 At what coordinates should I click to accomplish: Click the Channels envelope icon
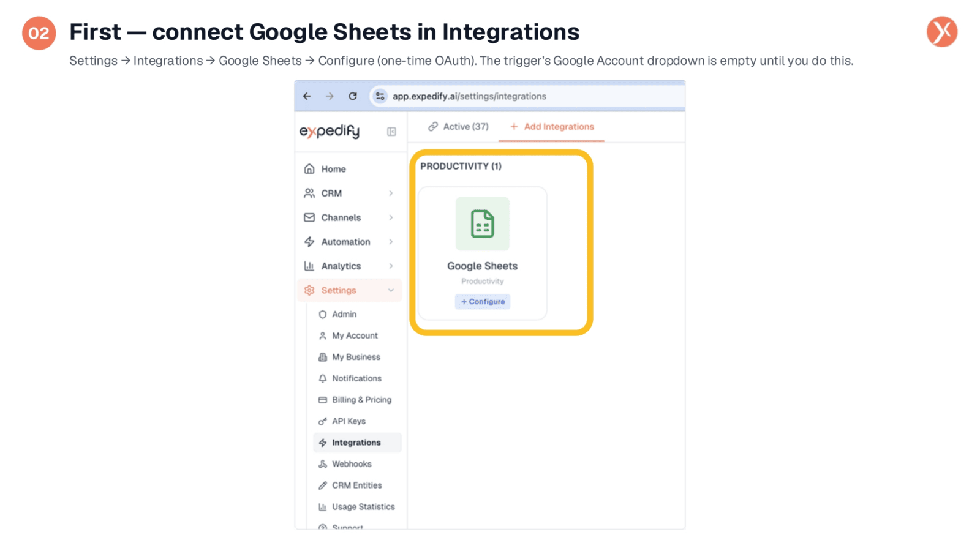309,217
